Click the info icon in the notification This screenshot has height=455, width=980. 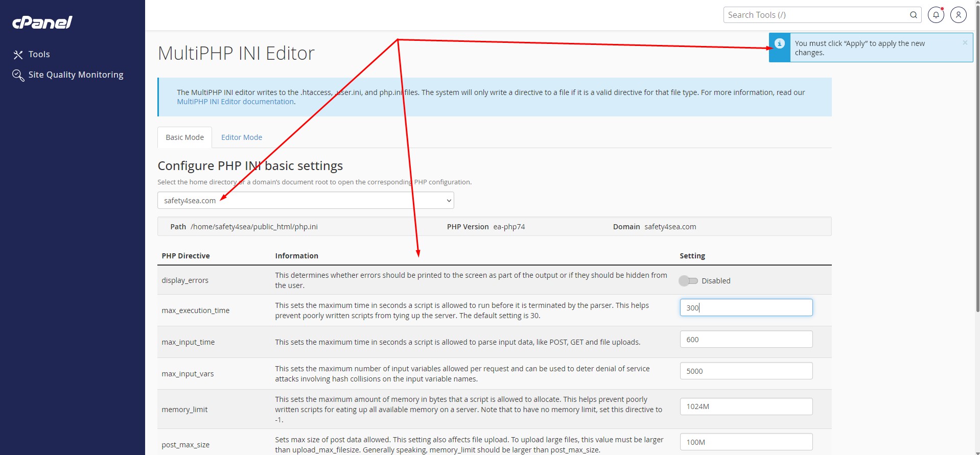click(779, 43)
